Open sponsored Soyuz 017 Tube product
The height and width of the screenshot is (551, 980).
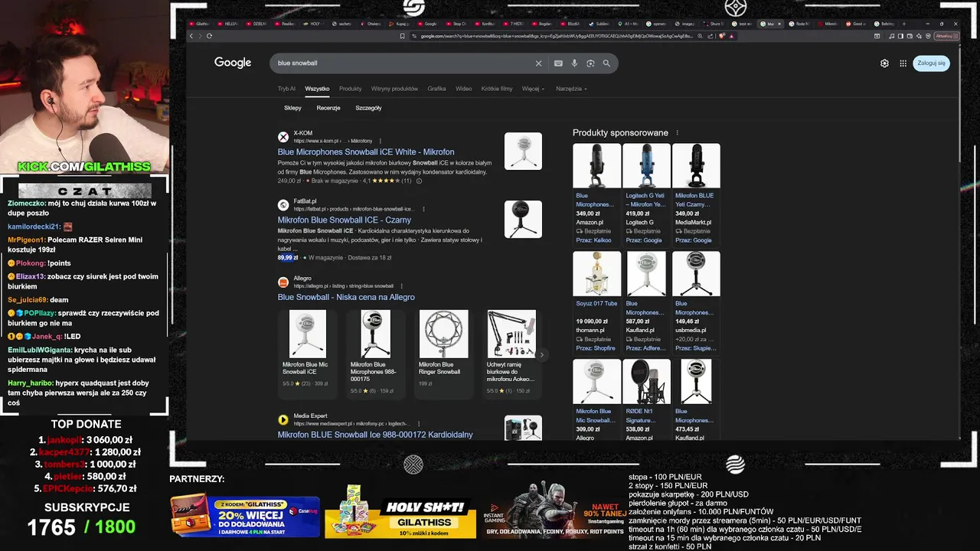[x=596, y=302]
